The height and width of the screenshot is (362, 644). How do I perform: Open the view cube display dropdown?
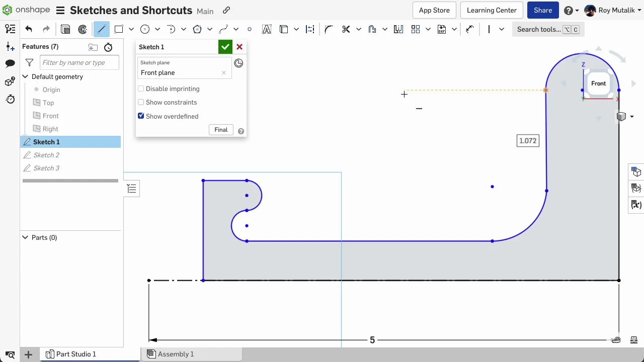[x=631, y=117]
